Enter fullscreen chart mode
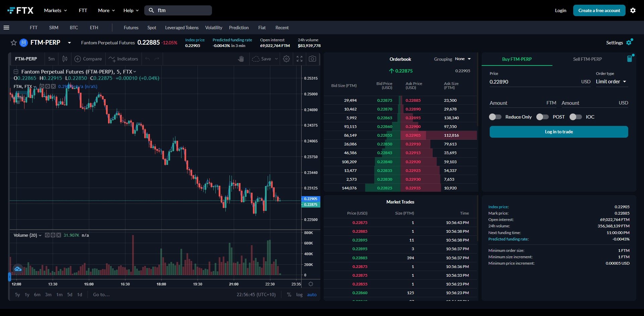This screenshot has width=644, height=316. click(x=300, y=59)
